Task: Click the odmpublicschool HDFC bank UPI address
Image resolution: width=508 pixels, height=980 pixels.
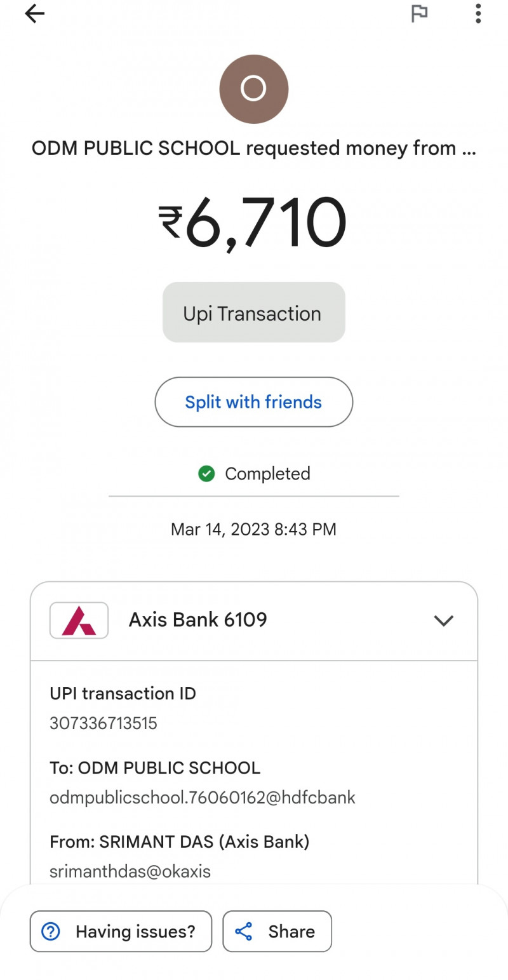Action: pyautogui.click(x=203, y=798)
